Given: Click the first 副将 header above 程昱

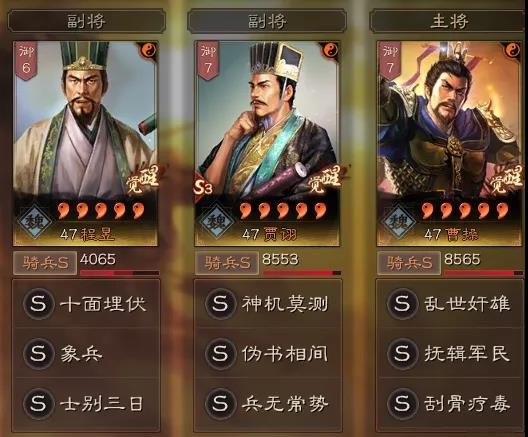Looking at the screenshot, I should (x=87, y=21).
